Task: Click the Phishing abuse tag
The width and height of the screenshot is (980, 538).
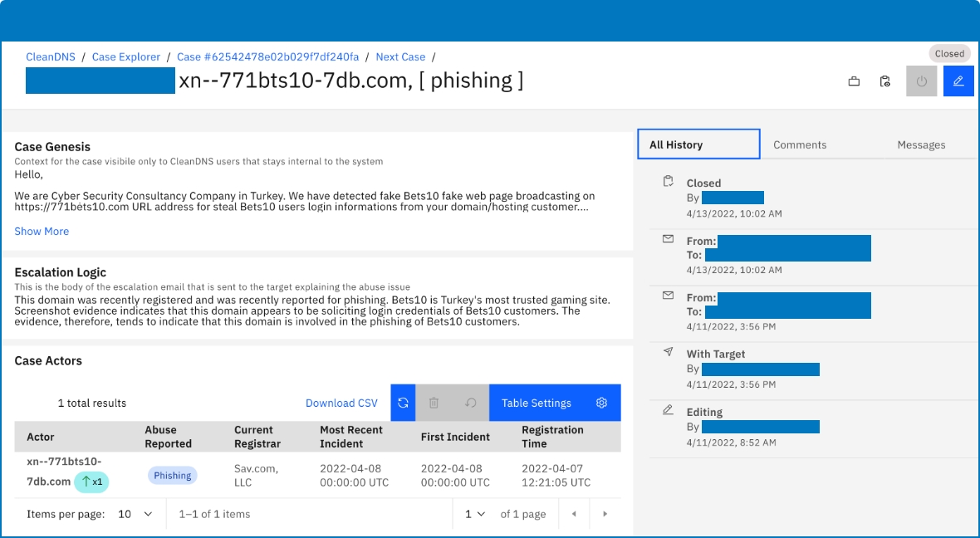Action: click(x=173, y=476)
